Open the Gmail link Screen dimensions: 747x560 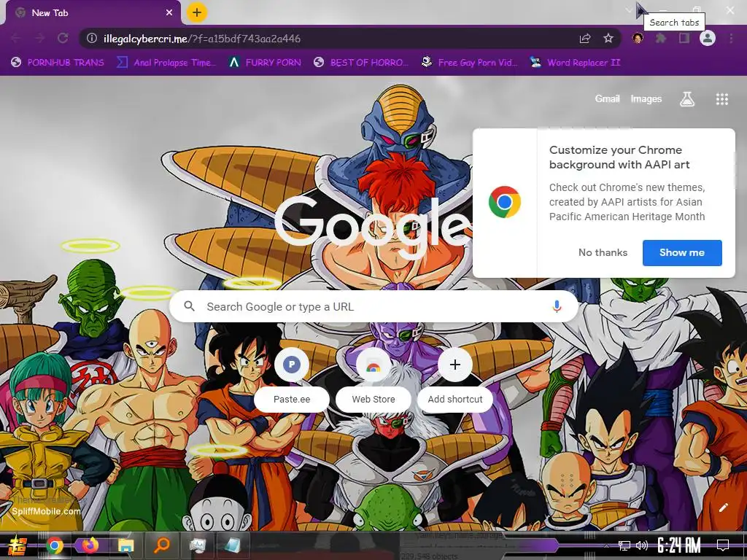[607, 98]
